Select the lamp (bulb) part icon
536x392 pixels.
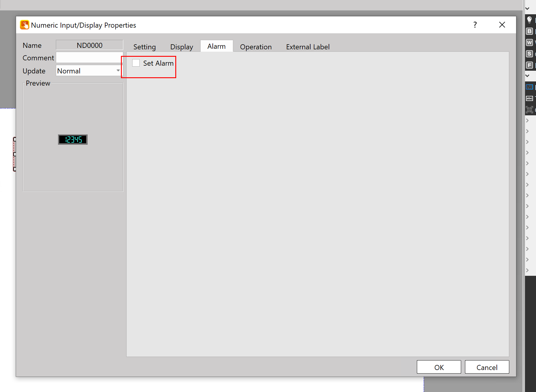click(529, 20)
